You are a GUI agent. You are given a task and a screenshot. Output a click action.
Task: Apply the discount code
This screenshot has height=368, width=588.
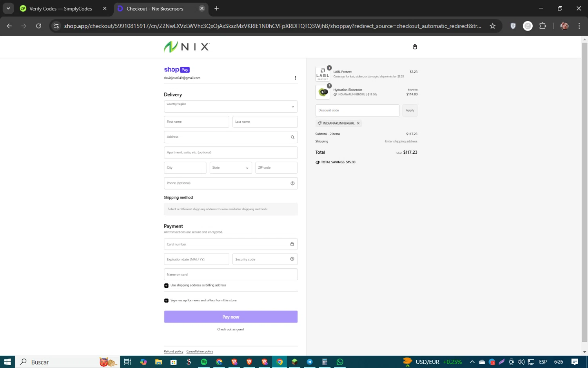click(x=410, y=110)
